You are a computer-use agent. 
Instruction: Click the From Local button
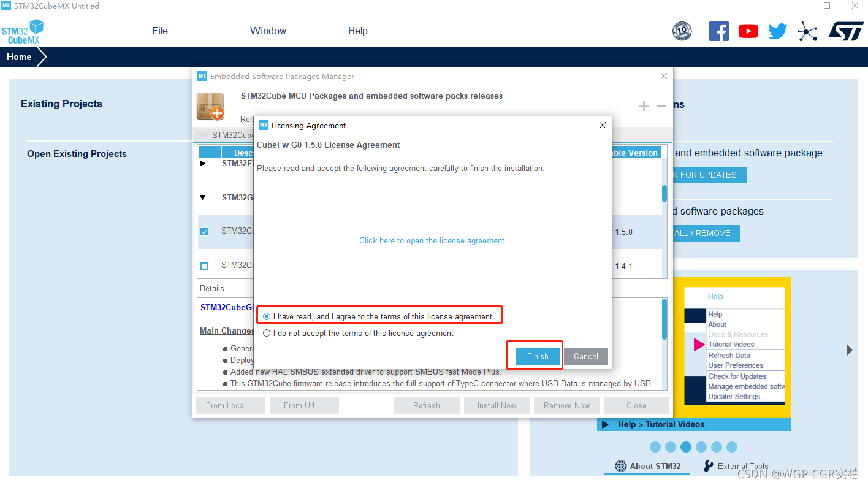coord(230,405)
